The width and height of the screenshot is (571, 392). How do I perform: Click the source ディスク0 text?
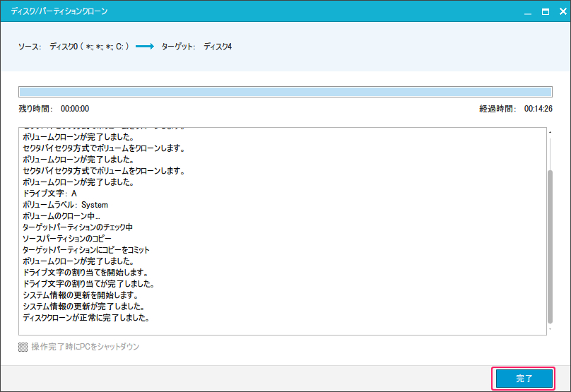(x=89, y=47)
